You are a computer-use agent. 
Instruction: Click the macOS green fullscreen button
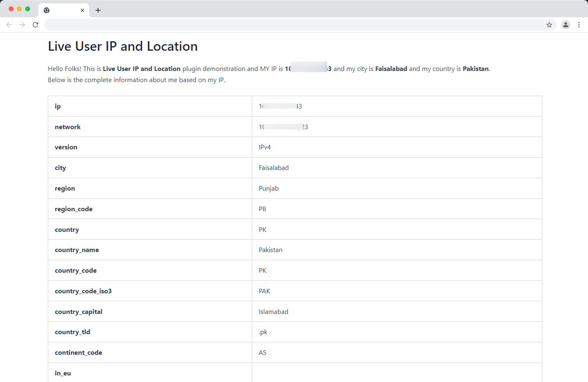pyautogui.click(x=28, y=9)
